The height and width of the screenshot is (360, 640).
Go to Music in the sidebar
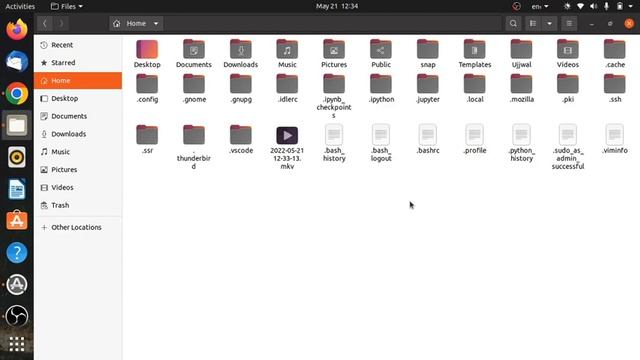(78, 151)
